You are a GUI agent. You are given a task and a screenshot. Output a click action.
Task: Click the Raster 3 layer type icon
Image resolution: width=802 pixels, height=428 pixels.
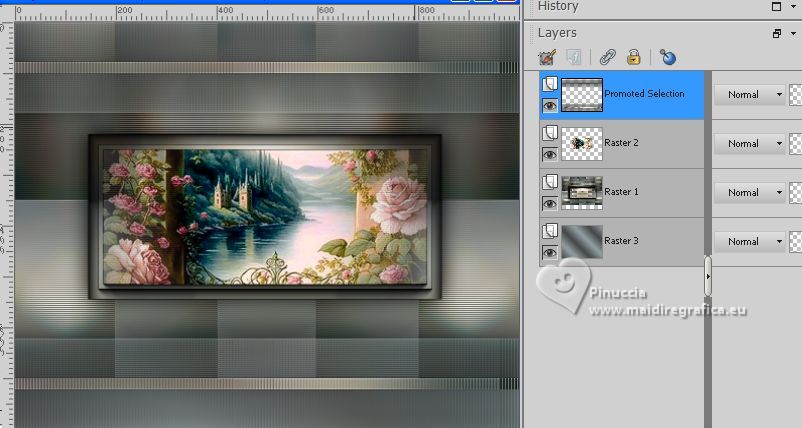click(550, 231)
